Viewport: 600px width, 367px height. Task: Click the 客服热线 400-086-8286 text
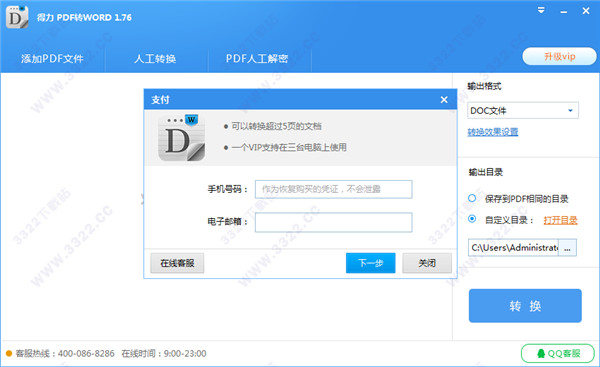click(x=65, y=353)
